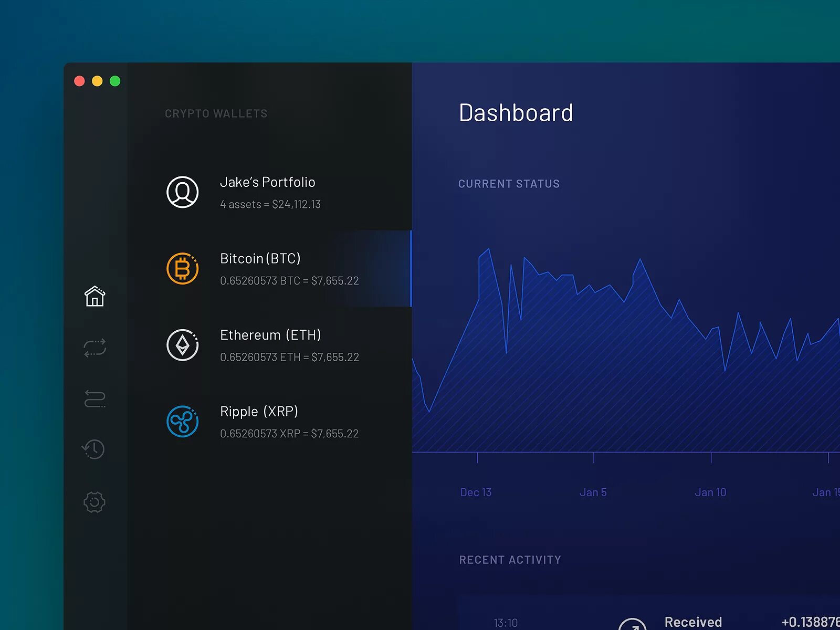Click the send/transfer icon in the left sidebar

[x=94, y=399]
